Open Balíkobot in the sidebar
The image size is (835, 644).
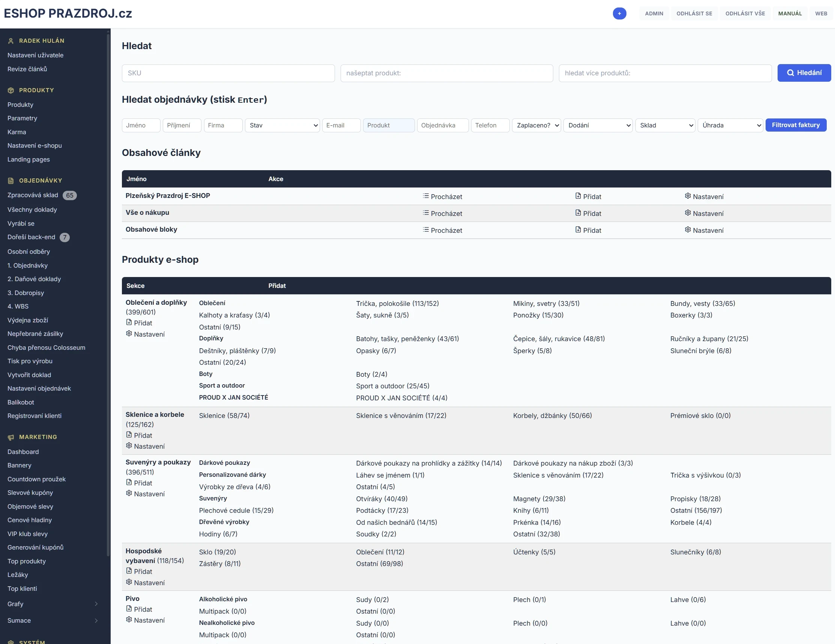(21, 402)
